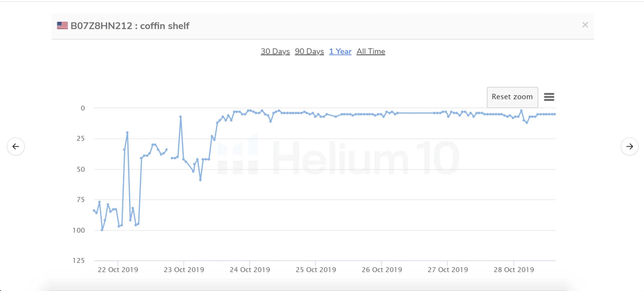The width and height of the screenshot is (644, 291).
Task: Click the 22 Oct 2019 axis label
Action: coord(118,270)
